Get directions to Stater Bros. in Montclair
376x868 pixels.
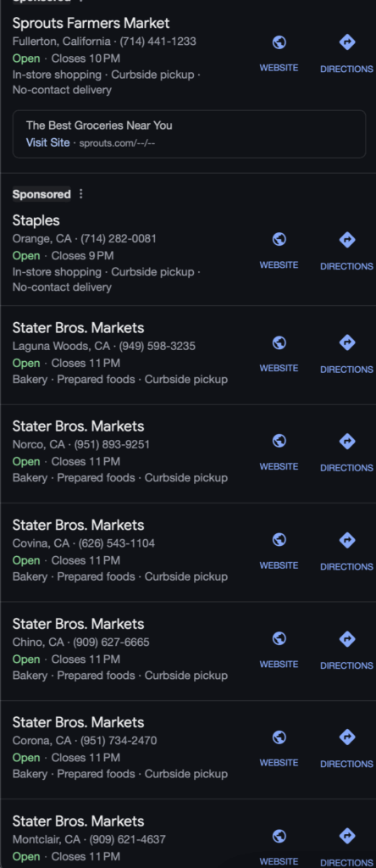[x=346, y=847]
